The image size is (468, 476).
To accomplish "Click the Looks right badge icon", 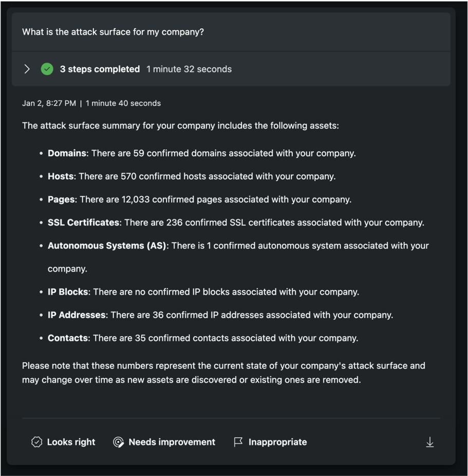I will [x=36, y=442].
